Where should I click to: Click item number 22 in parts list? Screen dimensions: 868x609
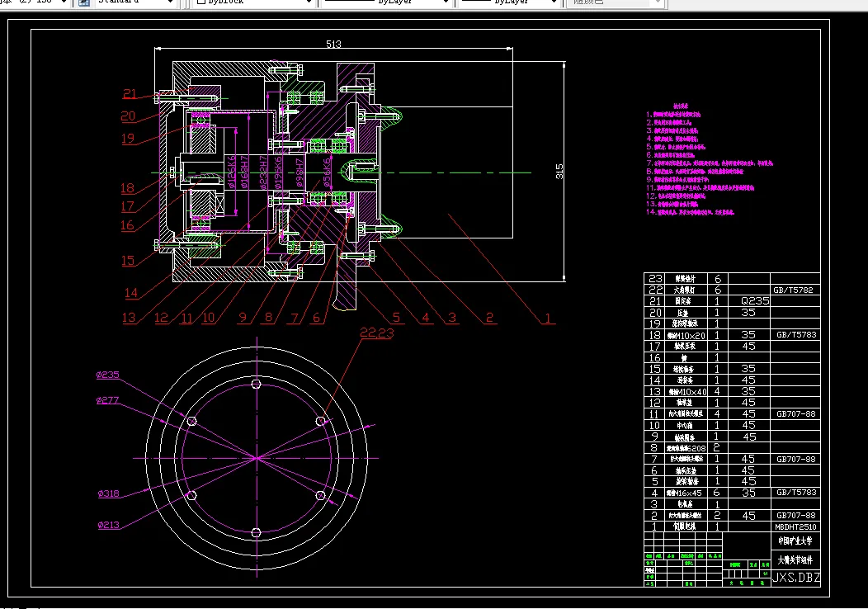[x=655, y=290]
